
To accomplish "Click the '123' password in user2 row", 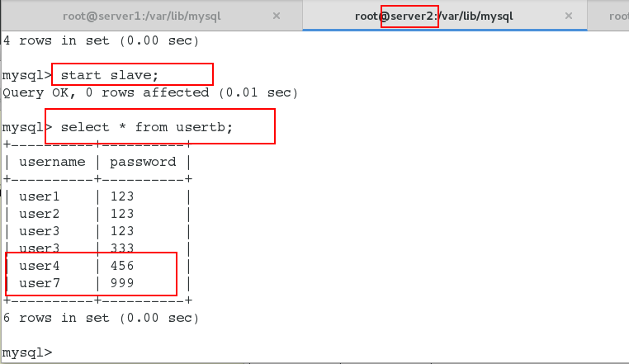I will point(122,214).
